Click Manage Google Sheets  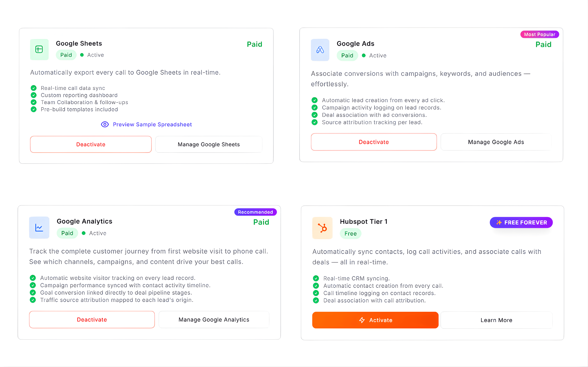coord(208,144)
